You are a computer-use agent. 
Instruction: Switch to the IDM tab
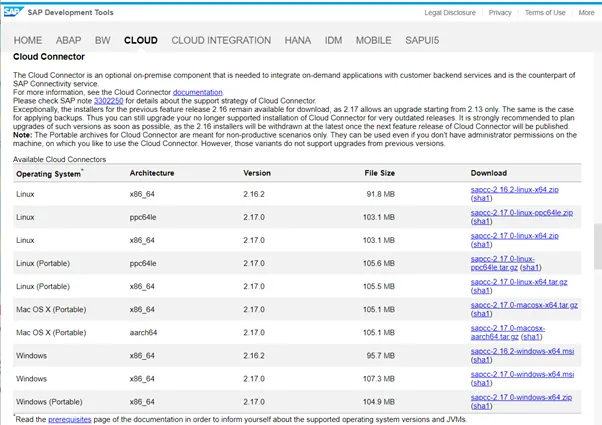333,40
